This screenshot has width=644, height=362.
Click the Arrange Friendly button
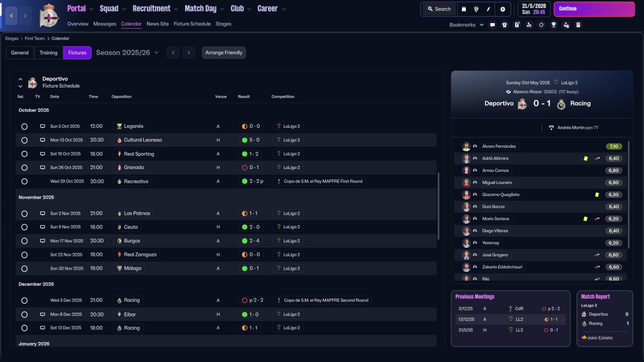coord(224,53)
